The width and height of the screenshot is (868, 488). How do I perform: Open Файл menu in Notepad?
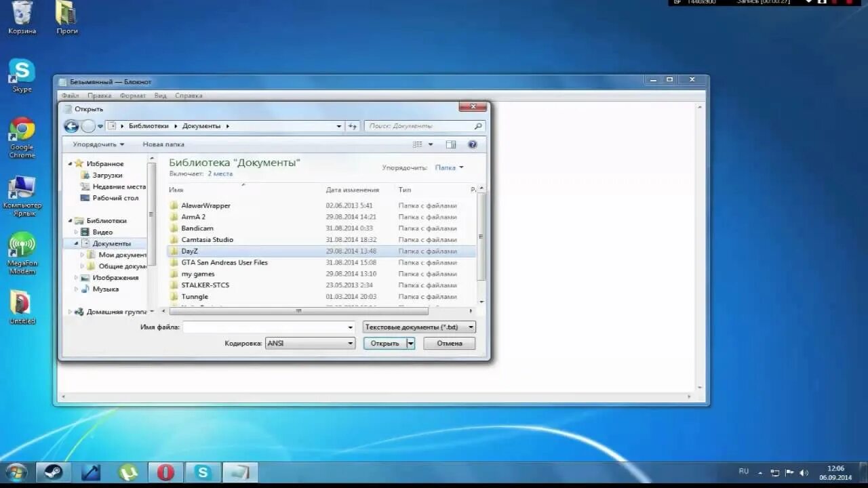point(70,96)
